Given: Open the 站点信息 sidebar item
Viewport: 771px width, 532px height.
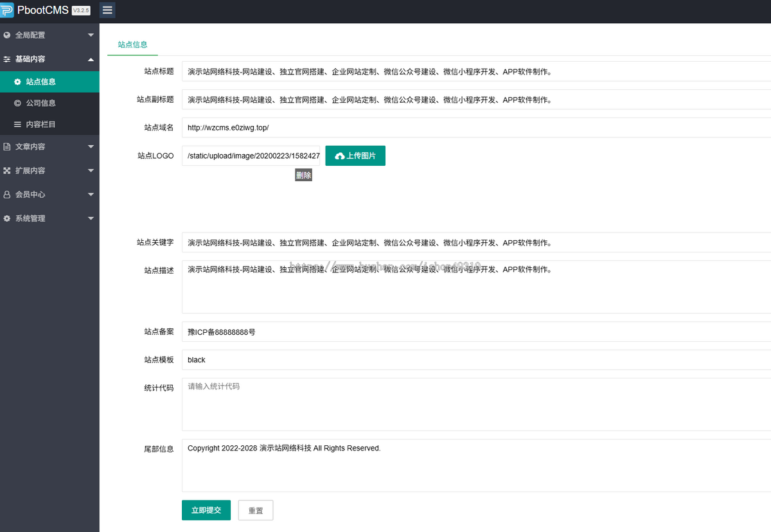Looking at the screenshot, I should (49, 82).
